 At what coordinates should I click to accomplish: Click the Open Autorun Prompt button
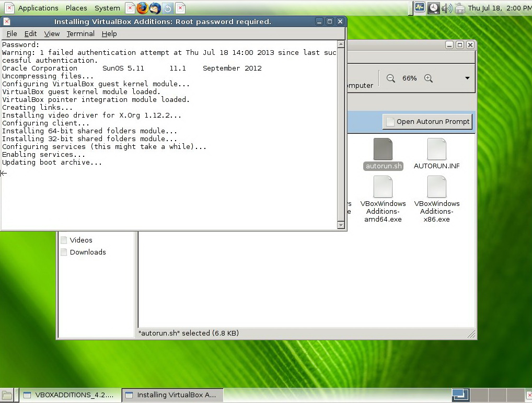427,121
